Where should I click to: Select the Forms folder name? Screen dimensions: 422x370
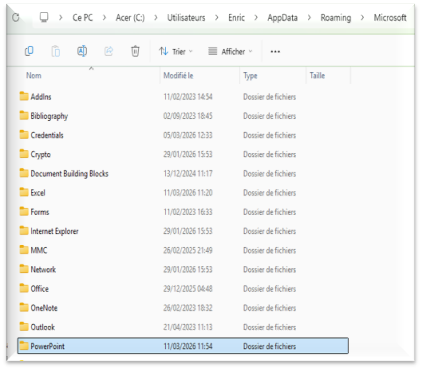[x=40, y=212]
